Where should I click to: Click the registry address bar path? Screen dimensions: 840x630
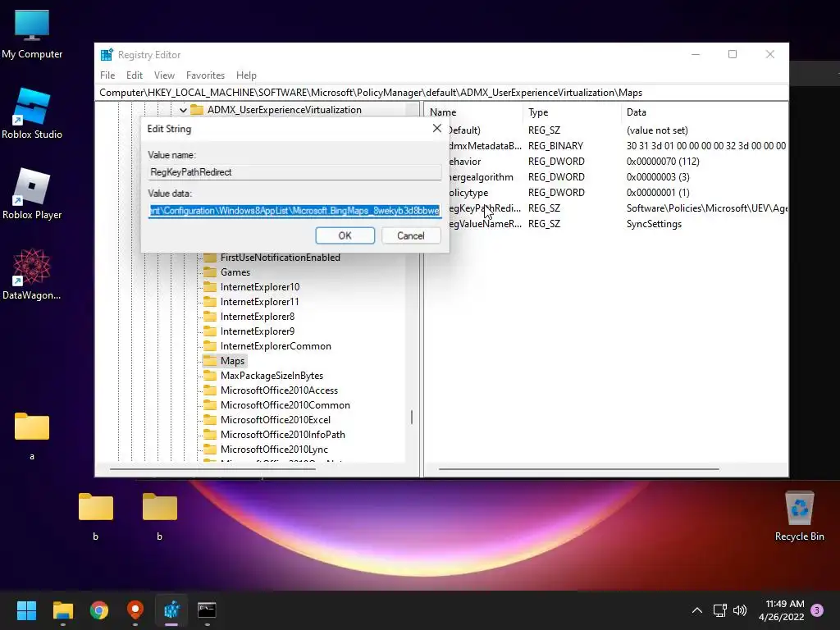(441, 93)
